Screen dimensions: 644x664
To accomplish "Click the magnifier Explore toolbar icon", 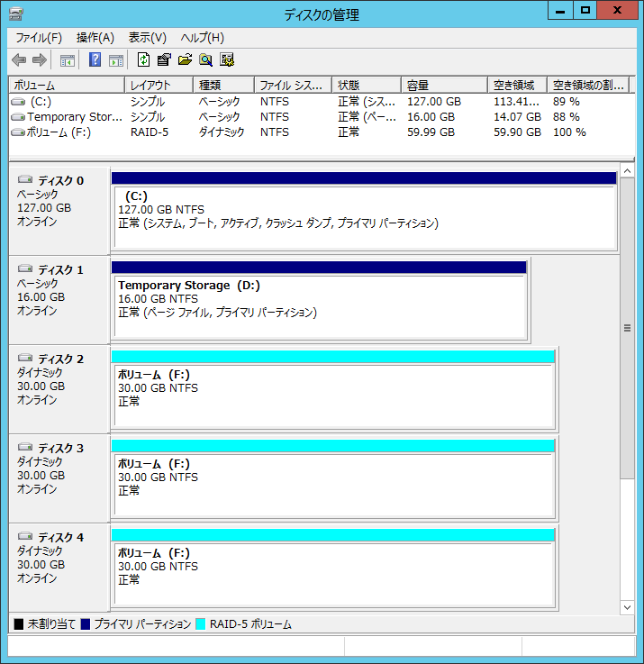I will 205,60.
